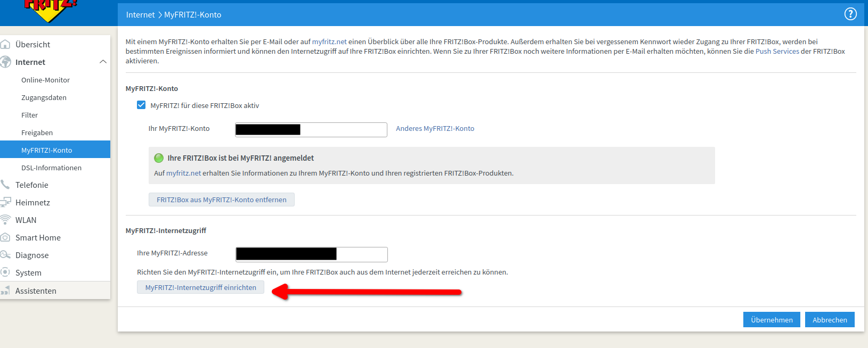Click the Heimnetz network icon
Image resolution: width=868 pixels, height=348 pixels.
coord(5,202)
